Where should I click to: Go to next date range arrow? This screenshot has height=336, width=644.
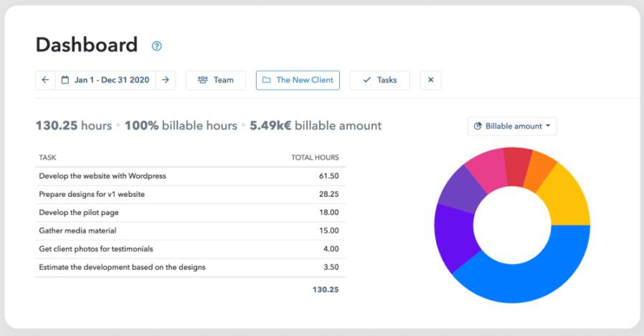point(165,80)
